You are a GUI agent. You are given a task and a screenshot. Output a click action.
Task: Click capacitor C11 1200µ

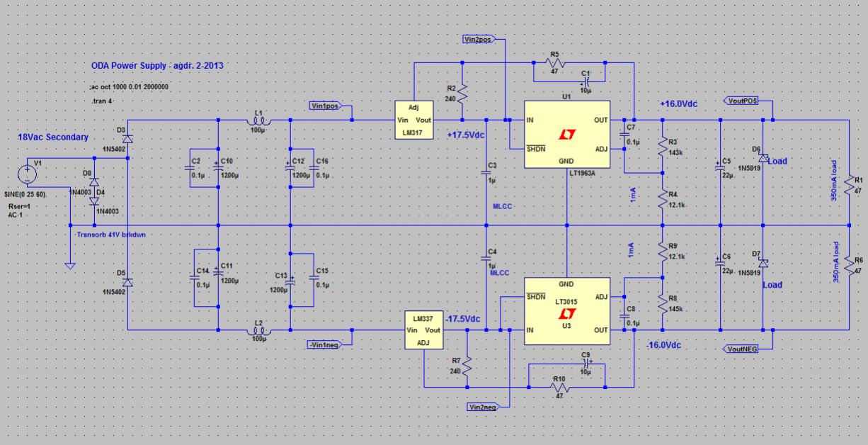pos(218,274)
